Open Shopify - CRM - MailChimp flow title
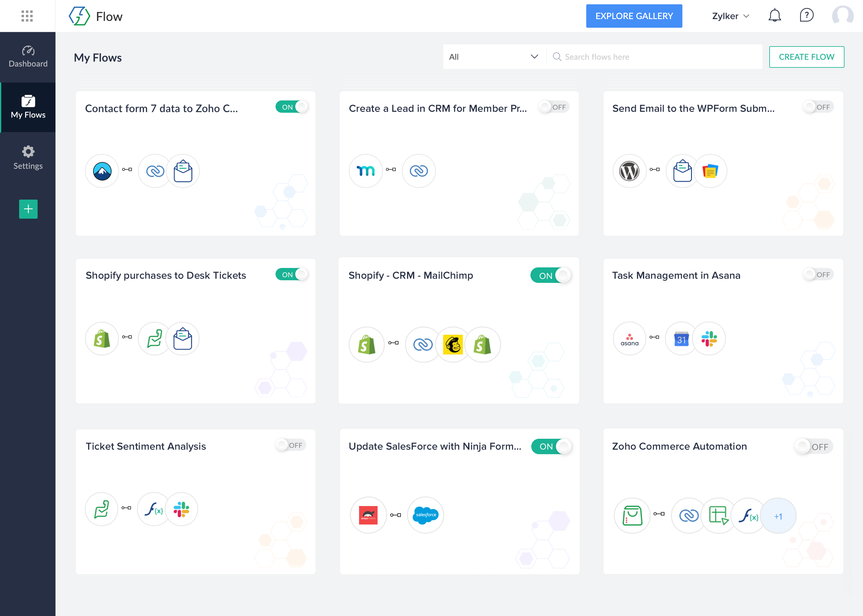The image size is (863, 616). pos(411,275)
